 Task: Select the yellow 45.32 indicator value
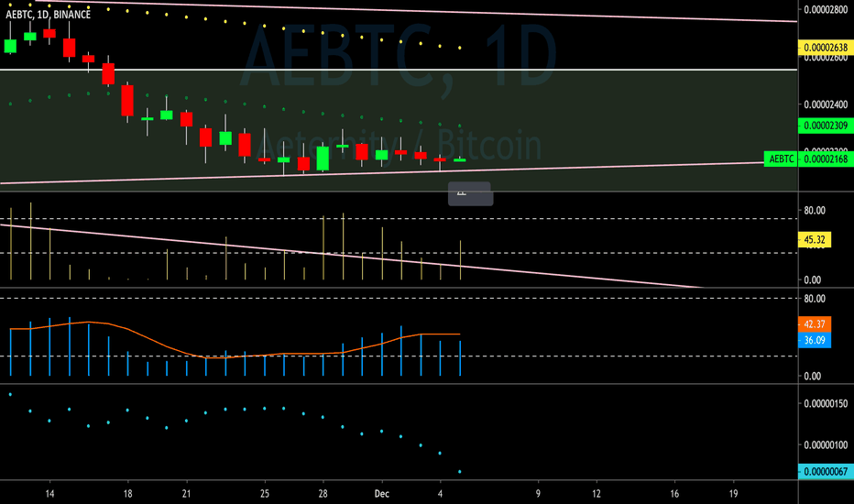click(815, 240)
